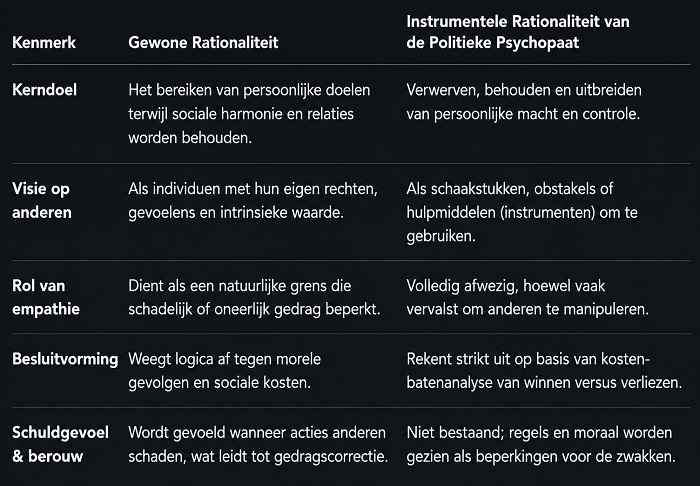
Task: Select the cell about gedragscorrectie
Action: 258,444
